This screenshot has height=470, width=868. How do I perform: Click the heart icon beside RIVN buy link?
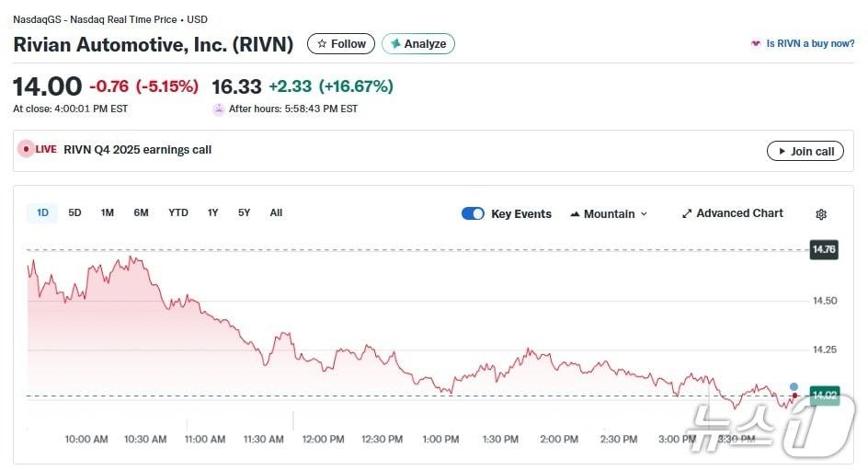pyautogui.click(x=756, y=43)
